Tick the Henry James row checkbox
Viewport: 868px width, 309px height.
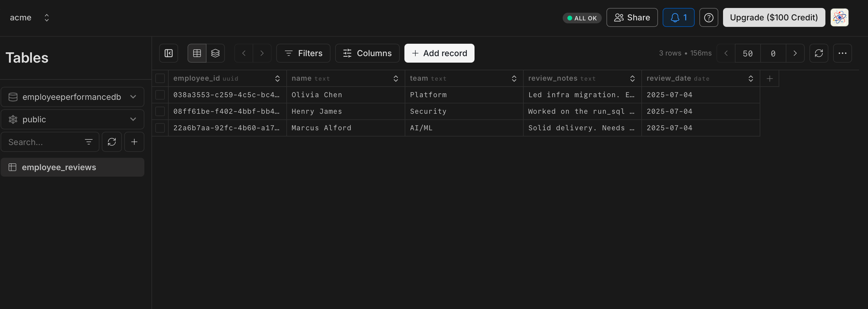tap(160, 111)
